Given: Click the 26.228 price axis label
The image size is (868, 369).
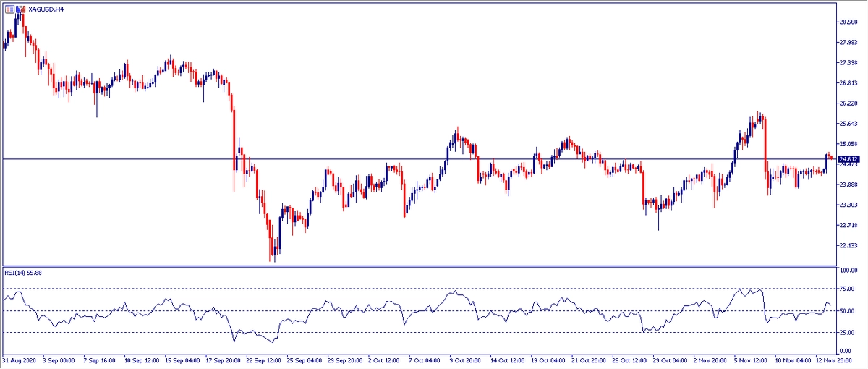Looking at the screenshot, I should point(848,103).
